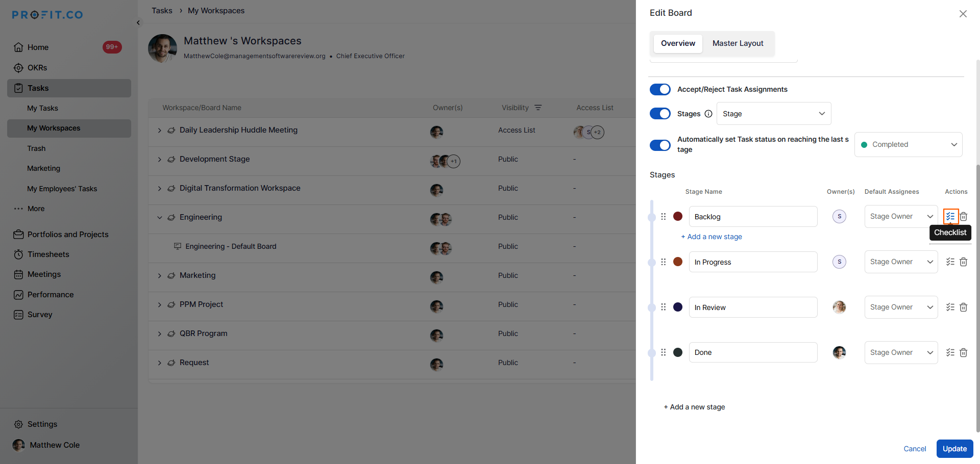This screenshot has width=980, height=464.
Task: Change the Backlog stage color swatch
Action: tap(678, 217)
